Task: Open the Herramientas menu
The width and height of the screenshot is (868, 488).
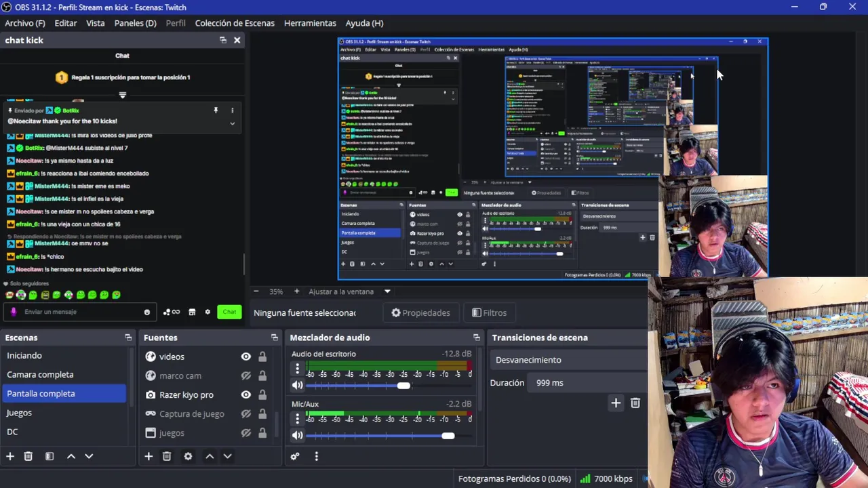Action: [310, 23]
